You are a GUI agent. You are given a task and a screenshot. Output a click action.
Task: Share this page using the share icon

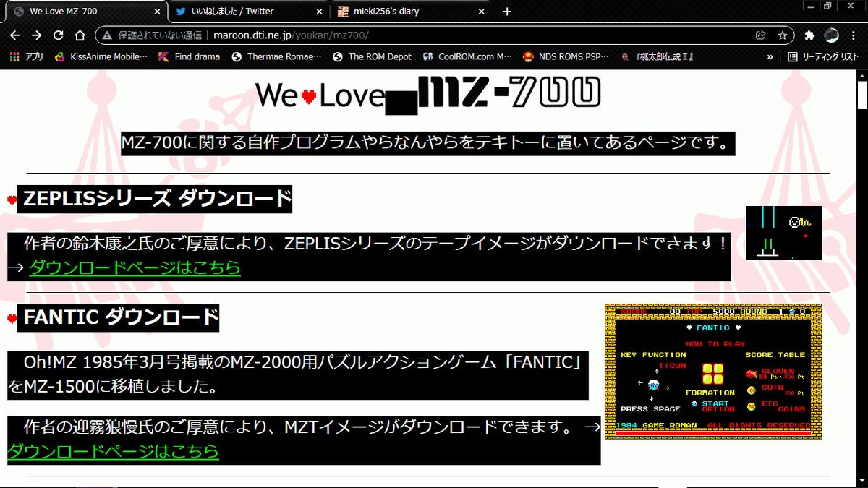point(761,35)
